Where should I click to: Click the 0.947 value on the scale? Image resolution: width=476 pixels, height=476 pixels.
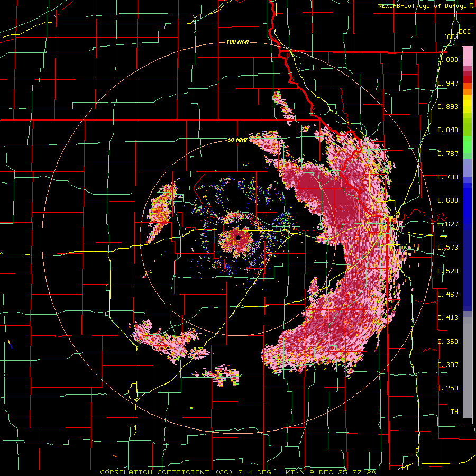(x=448, y=83)
